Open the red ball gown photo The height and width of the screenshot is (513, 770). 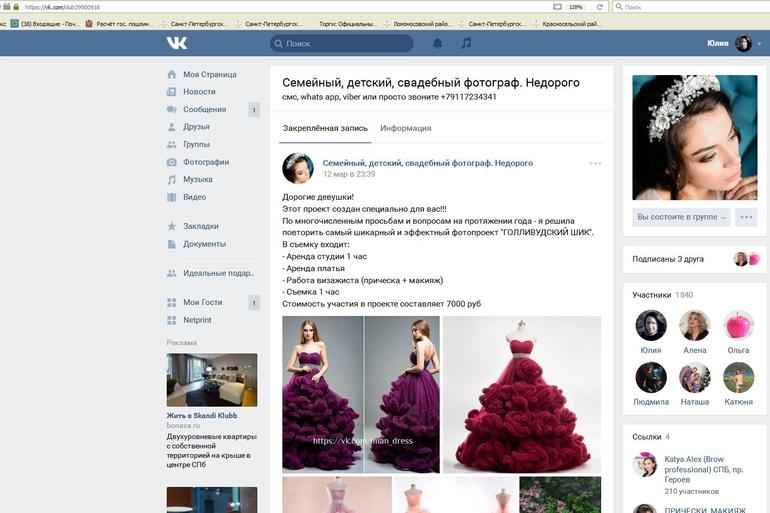(522, 394)
